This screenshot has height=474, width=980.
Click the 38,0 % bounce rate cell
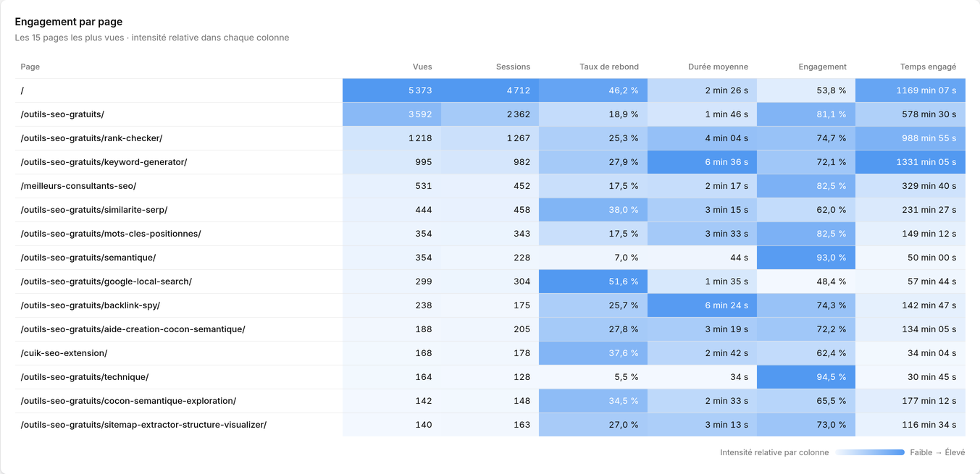coord(593,210)
